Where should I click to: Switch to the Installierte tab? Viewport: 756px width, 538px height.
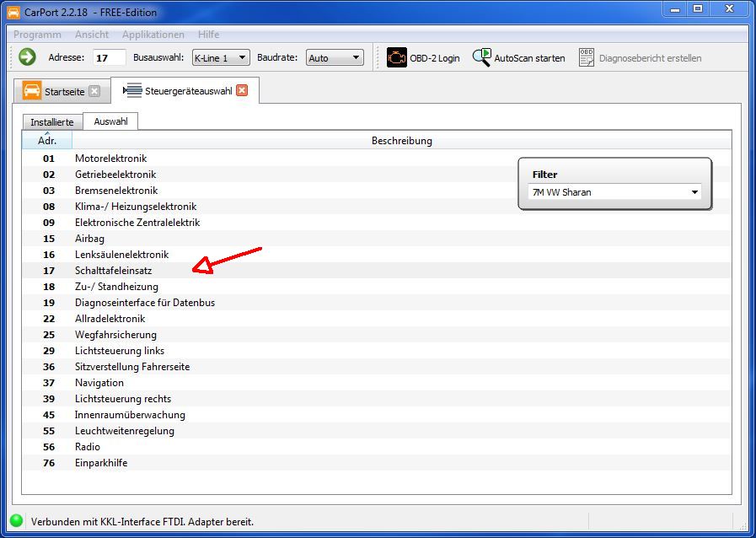(52, 122)
